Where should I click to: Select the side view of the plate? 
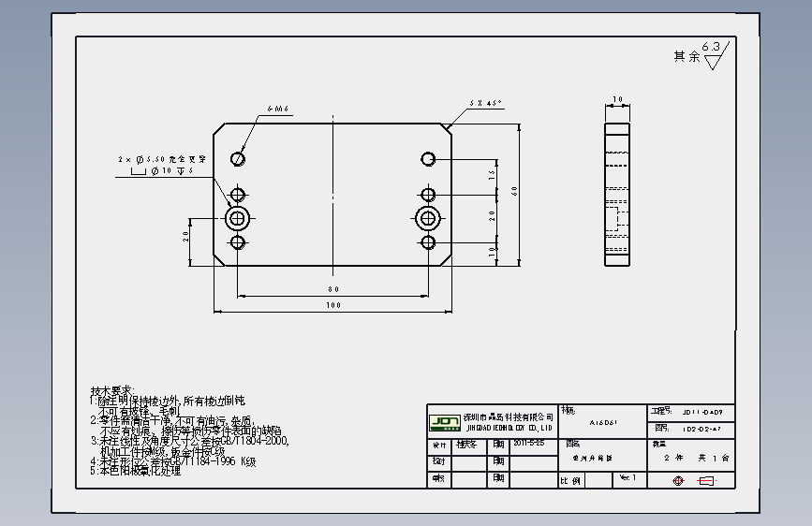(617, 195)
